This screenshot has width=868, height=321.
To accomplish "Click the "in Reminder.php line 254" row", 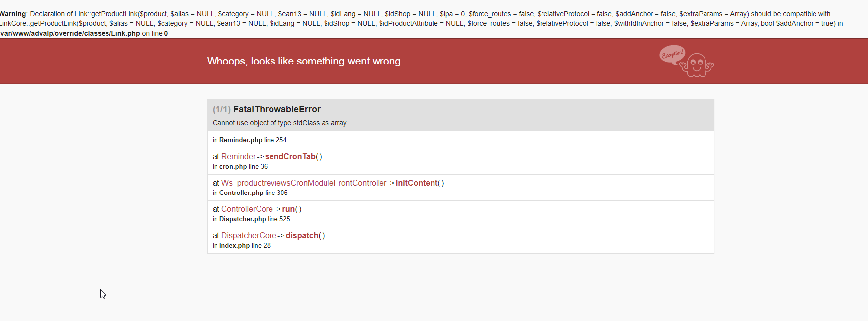I will coord(250,140).
